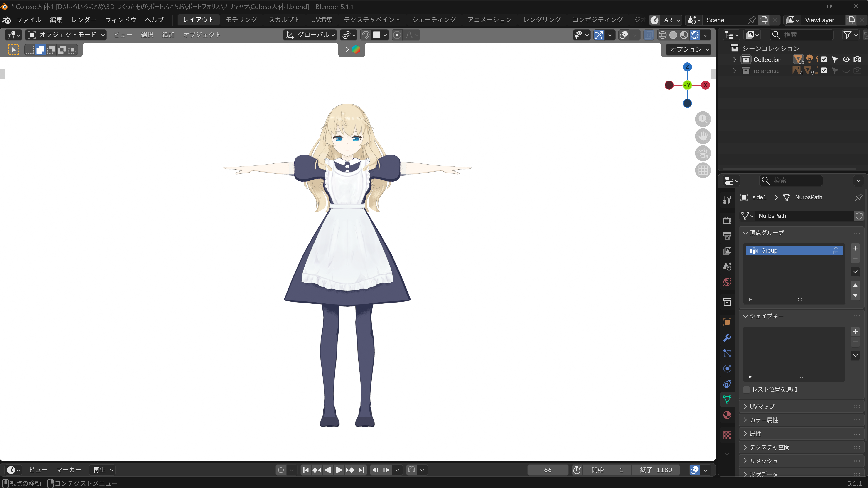Open the Modifiers wrench tab icon

click(727, 338)
